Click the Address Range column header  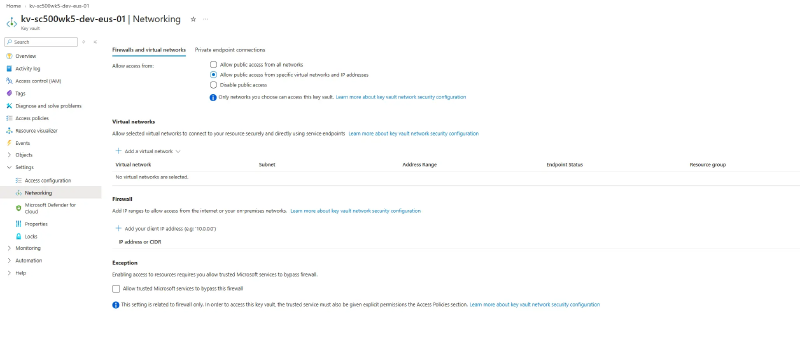[x=419, y=165]
